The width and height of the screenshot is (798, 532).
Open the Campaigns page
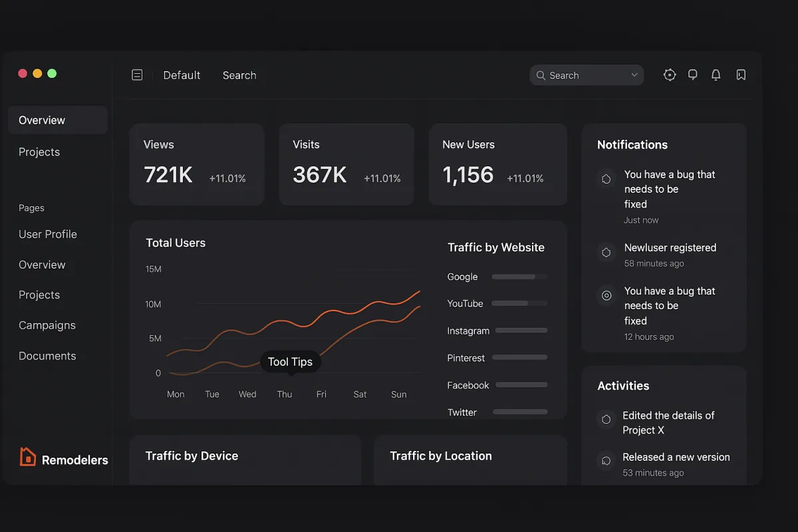pos(47,325)
